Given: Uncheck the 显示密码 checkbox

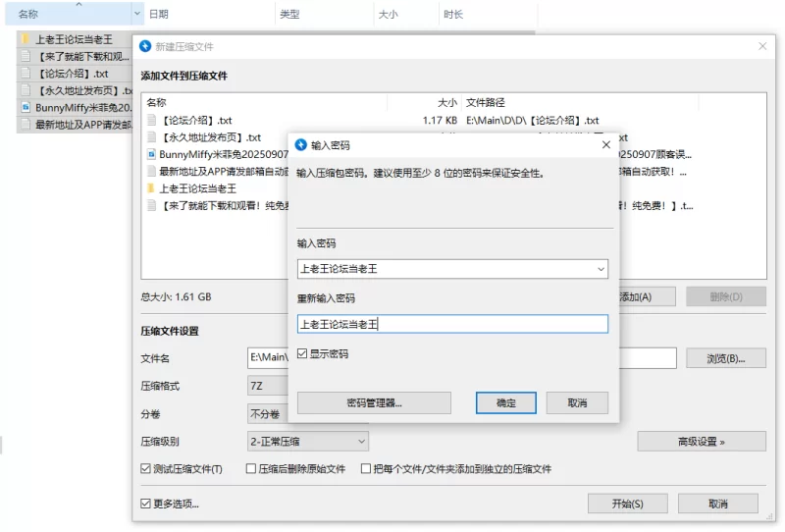Looking at the screenshot, I should pos(302,353).
